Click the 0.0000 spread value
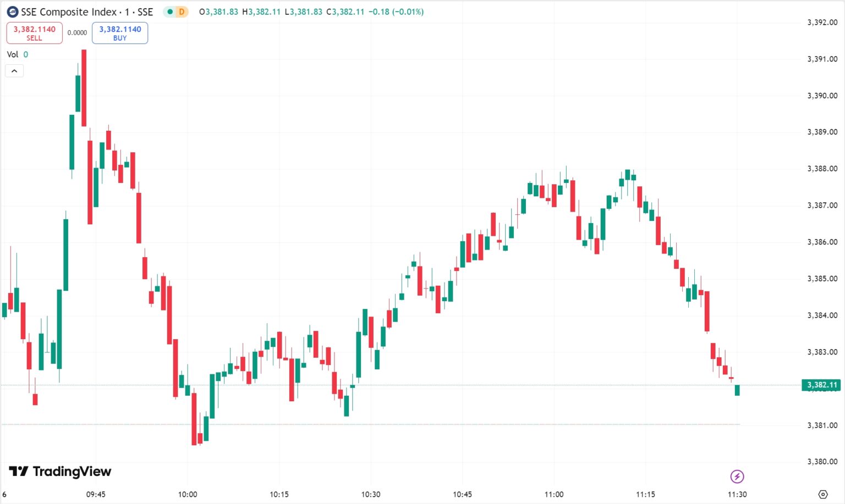 [x=77, y=33]
